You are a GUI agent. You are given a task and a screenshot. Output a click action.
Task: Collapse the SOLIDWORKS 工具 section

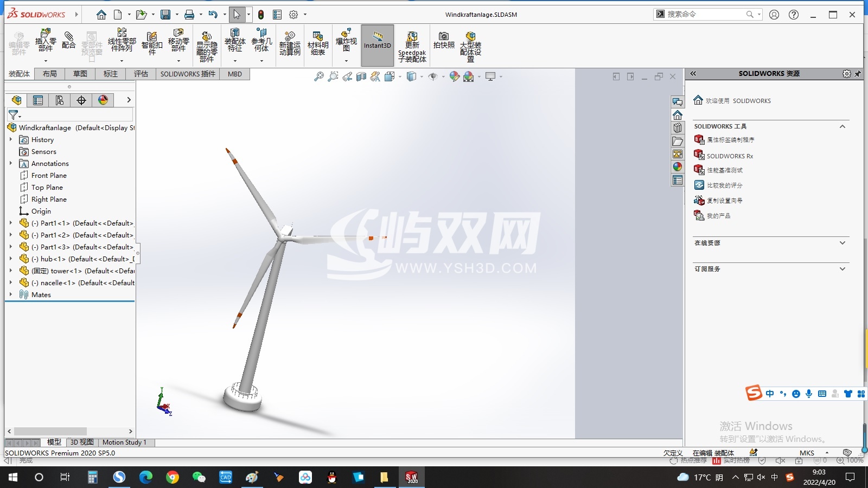843,126
